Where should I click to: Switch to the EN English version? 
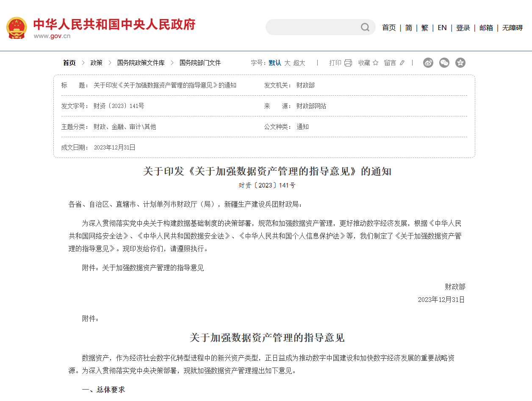click(442, 27)
